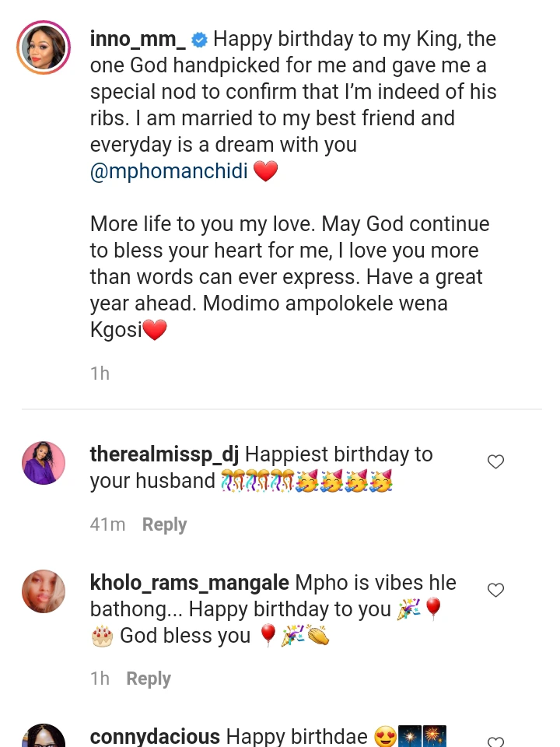Tap the 1h timestamp under the caption
The width and height of the screenshot is (560, 747).
(100, 373)
